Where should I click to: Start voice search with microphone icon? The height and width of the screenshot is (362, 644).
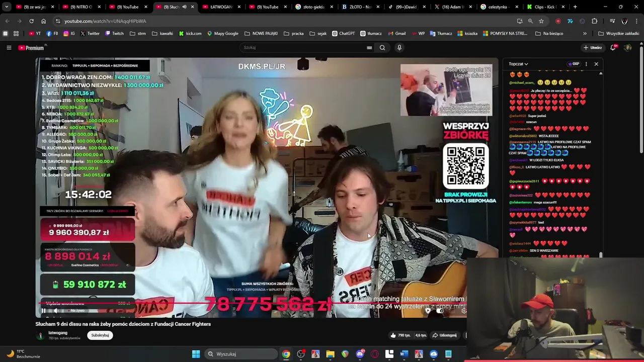coord(399,48)
